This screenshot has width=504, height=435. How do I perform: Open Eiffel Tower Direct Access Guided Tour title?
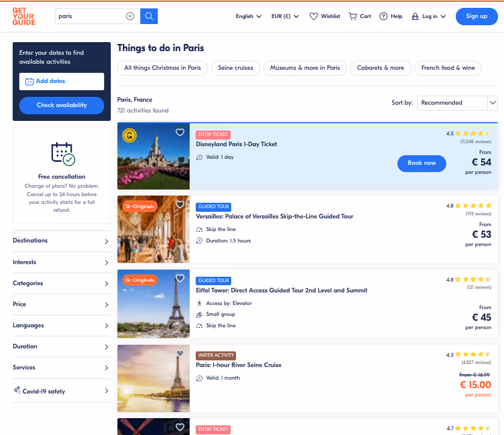point(282,291)
